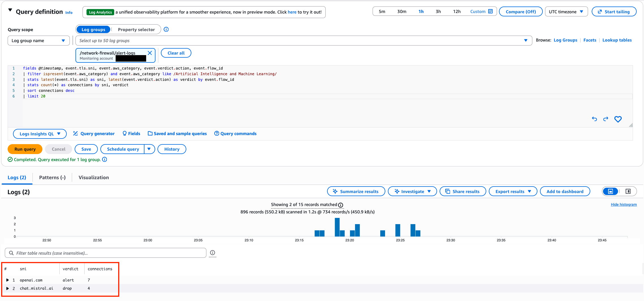Select the 1h time range

pos(421,12)
